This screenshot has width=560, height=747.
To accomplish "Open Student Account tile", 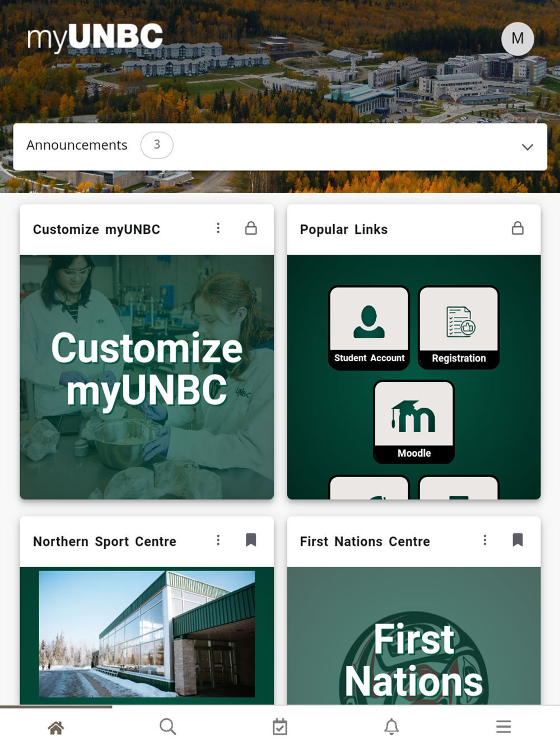I will pyautogui.click(x=369, y=328).
